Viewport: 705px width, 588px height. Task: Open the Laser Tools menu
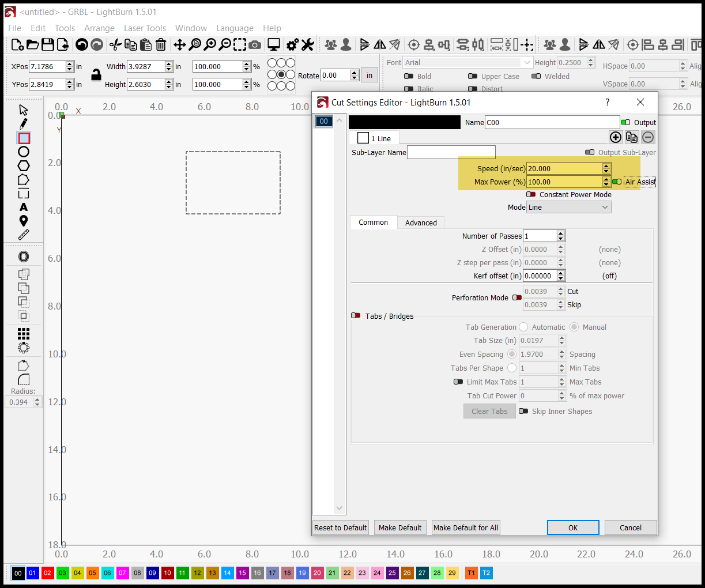click(x=145, y=28)
